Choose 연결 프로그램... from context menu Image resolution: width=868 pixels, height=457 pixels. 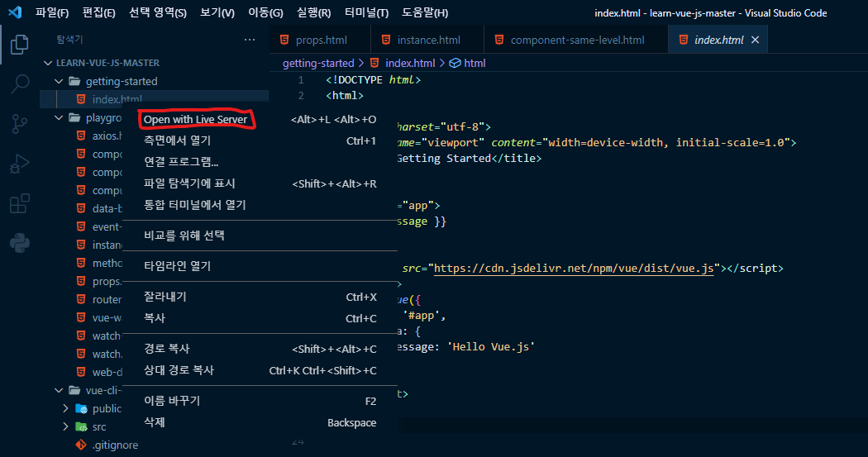click(x=260, y=162)
